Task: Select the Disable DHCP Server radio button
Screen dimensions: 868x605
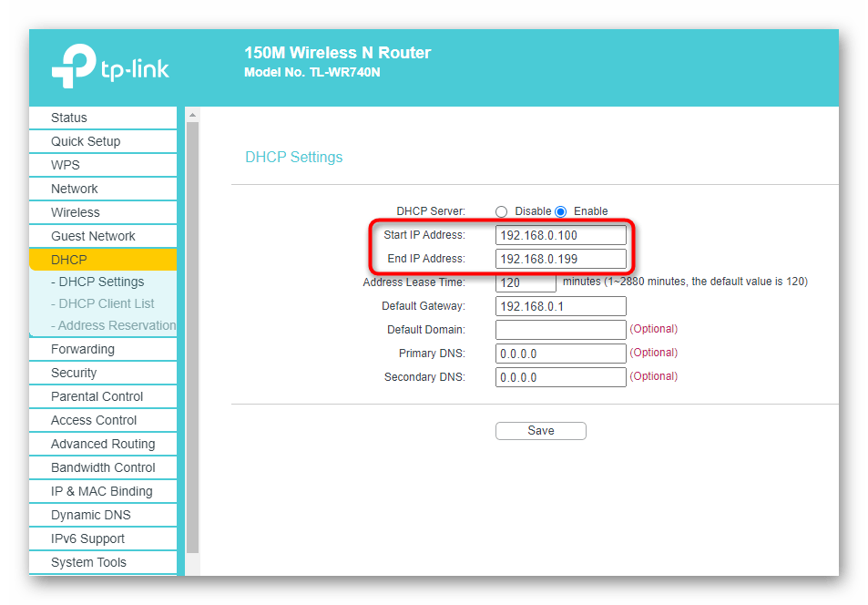Action: coord(501,211)
